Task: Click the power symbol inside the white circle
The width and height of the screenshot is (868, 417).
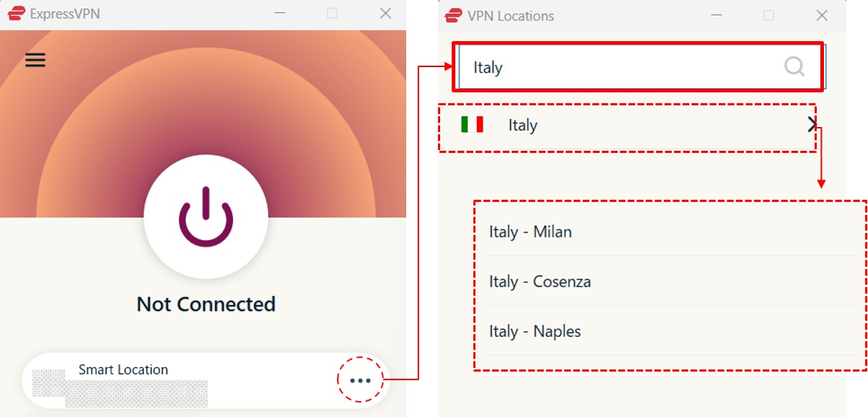Action: point(206,217)
